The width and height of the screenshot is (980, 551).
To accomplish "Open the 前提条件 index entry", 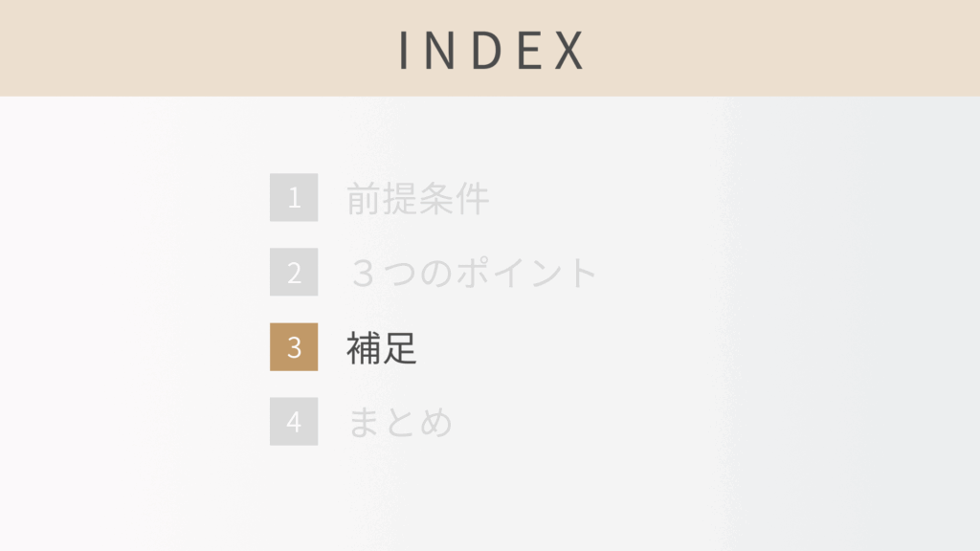I will click(417, 199).
